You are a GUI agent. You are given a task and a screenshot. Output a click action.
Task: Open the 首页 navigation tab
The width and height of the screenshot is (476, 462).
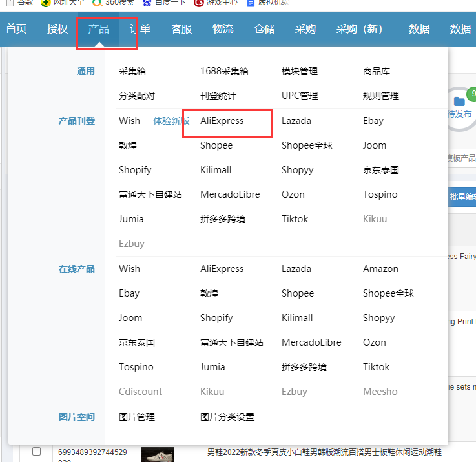tap(16, 29)
